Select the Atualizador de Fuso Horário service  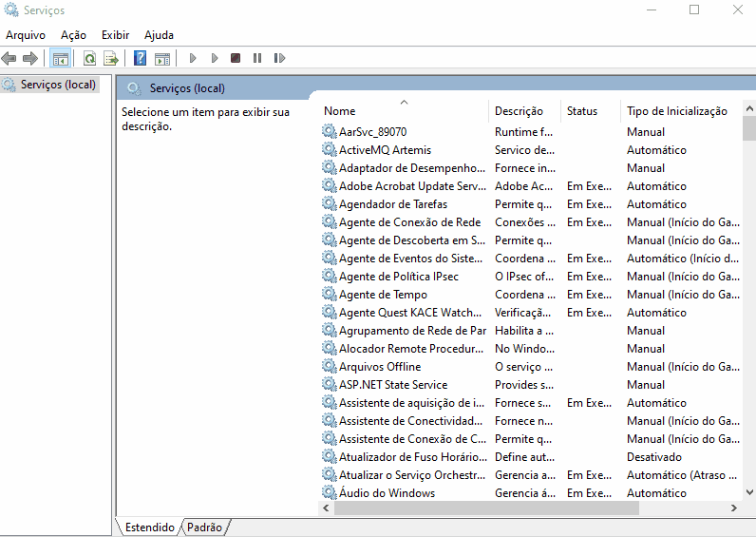pos(531,456)
